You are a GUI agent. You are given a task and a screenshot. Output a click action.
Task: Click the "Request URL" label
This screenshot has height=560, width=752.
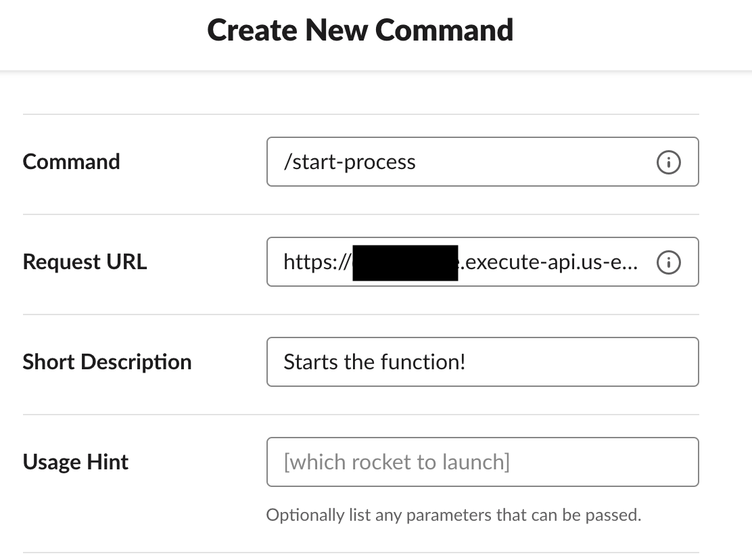pos(85,262)
